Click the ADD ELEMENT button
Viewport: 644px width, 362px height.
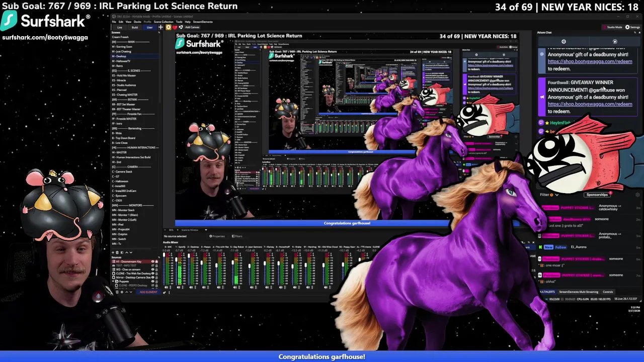point(148,292)
